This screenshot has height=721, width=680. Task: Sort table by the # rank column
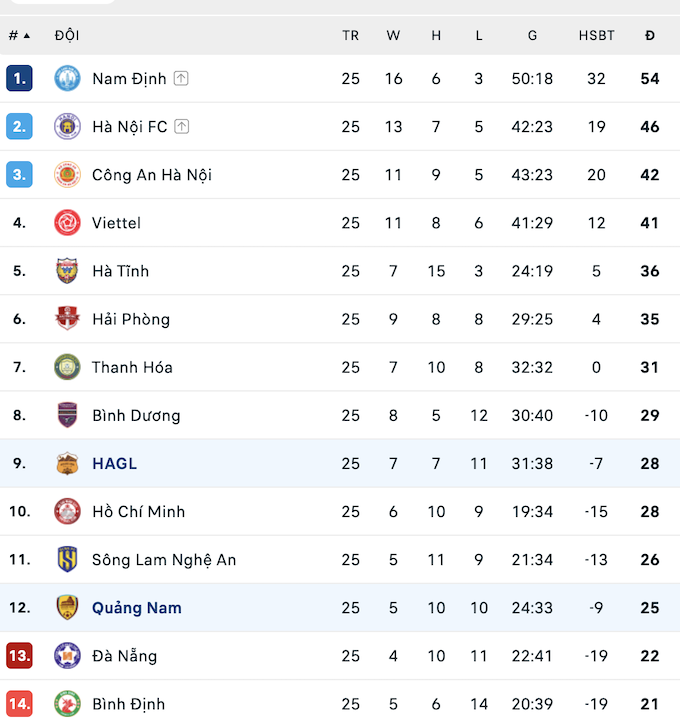point(19,35)
